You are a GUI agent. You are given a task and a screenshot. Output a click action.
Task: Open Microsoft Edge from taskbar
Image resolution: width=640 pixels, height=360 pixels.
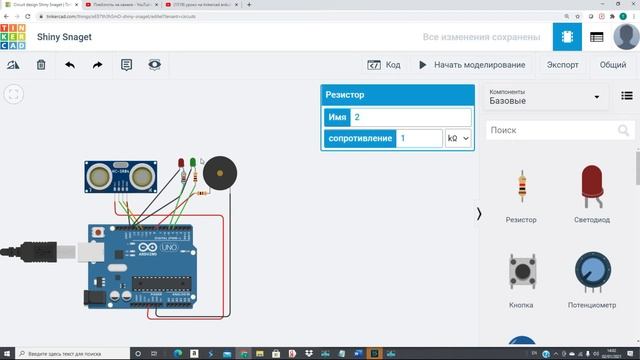[x=178, y=353]
